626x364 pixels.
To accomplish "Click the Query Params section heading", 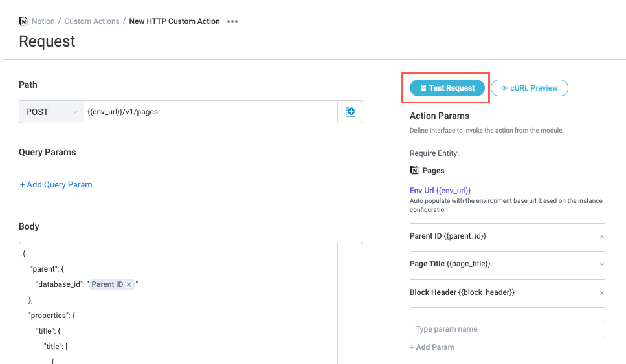I will click(x=47, y=153).
